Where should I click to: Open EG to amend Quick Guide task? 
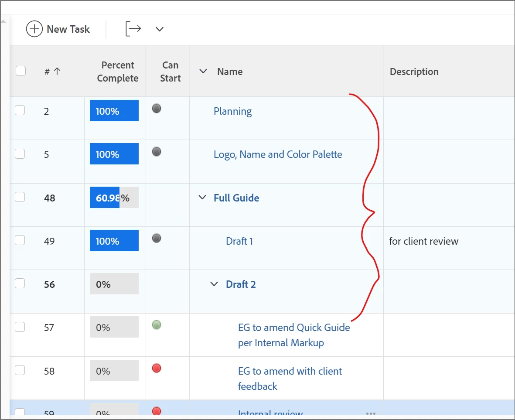click(x=294, y=335)
